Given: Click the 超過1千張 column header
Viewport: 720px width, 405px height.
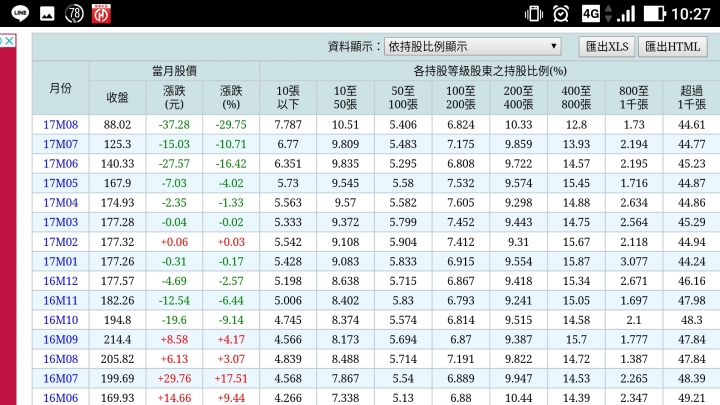Looking at the screenshot, I should coord(692,97).
